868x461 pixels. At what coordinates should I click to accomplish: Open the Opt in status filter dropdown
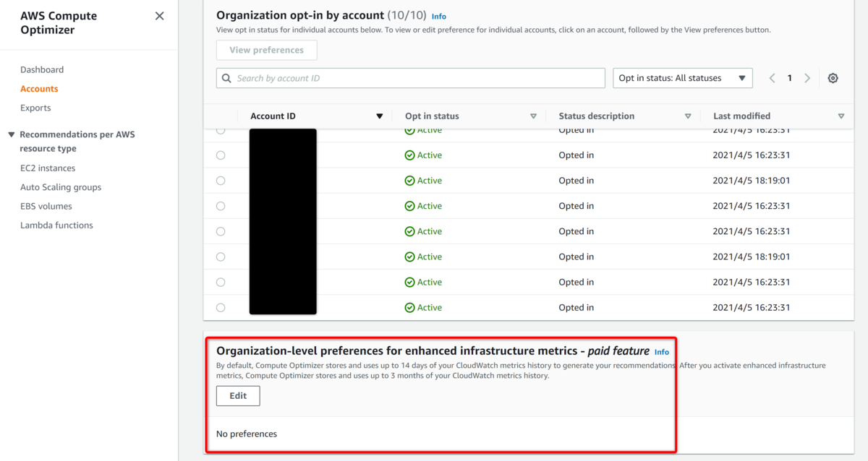tap(683, 78)
